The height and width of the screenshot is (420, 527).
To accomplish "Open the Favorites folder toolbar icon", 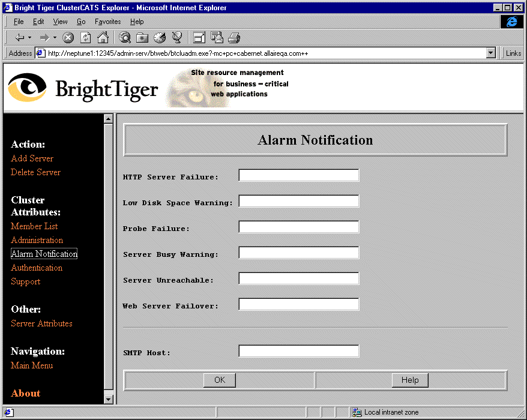I will click(142, 38).
